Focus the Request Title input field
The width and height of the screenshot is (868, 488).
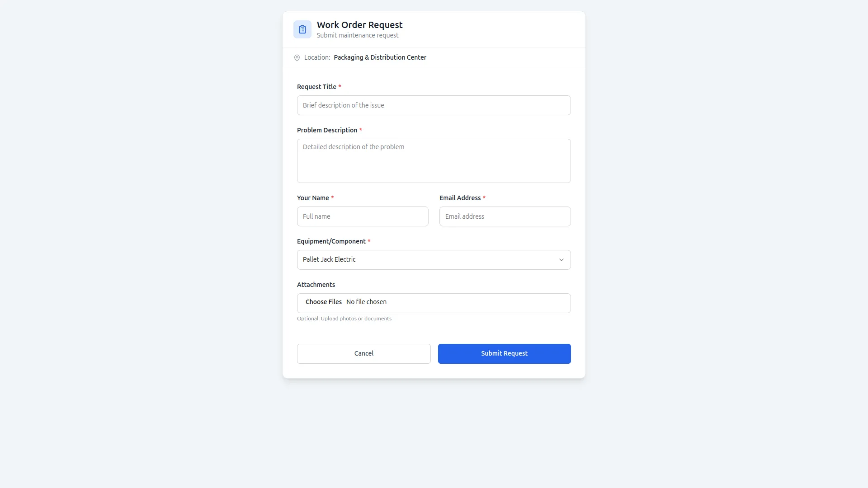[434, 105]
